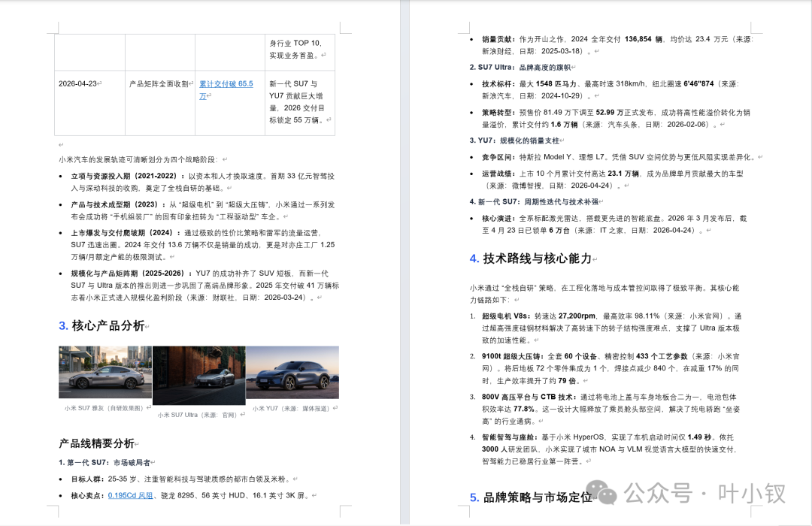The image size is (812, 526).
Task: Click the subheading 产品线精要分析
Action: [96, 443]
